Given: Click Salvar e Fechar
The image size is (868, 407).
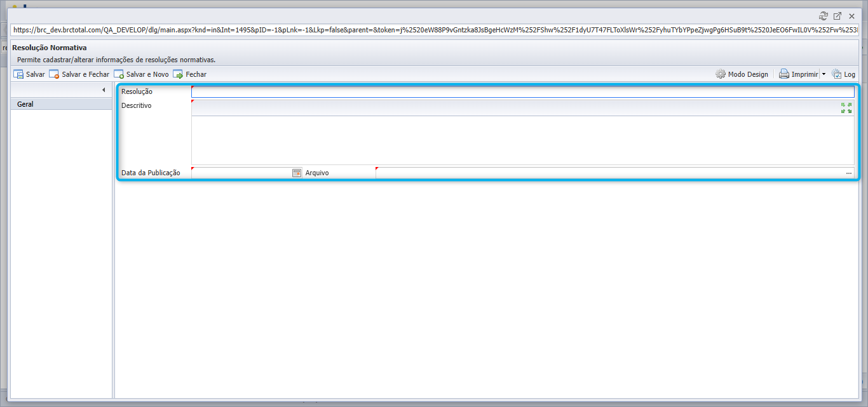Looking at the screenshot, I should click(x=79, y=74).
